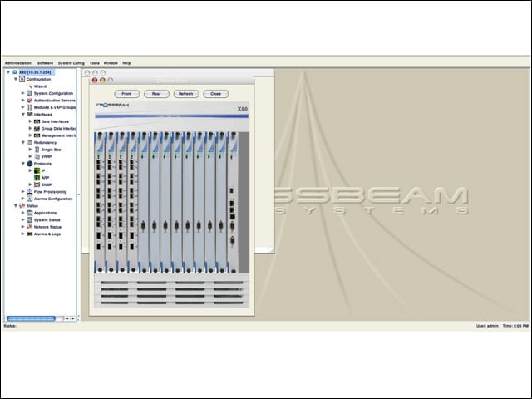Open the Tools menu
The image size is (532, 399).
(94, 63)
